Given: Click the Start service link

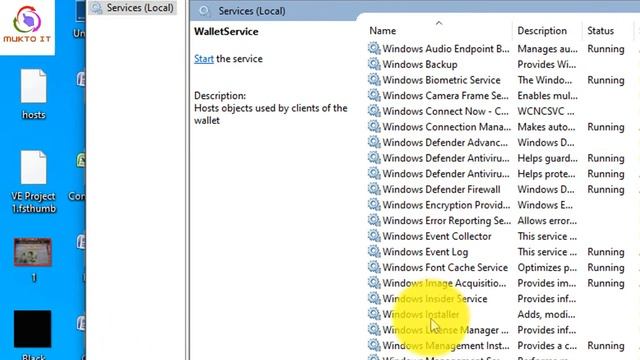Looking at the screenshot, I should point(204,59).
